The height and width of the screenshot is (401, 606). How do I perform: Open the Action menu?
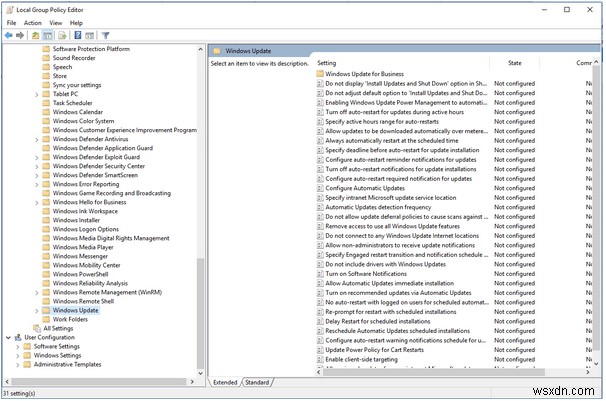(33, 22)
